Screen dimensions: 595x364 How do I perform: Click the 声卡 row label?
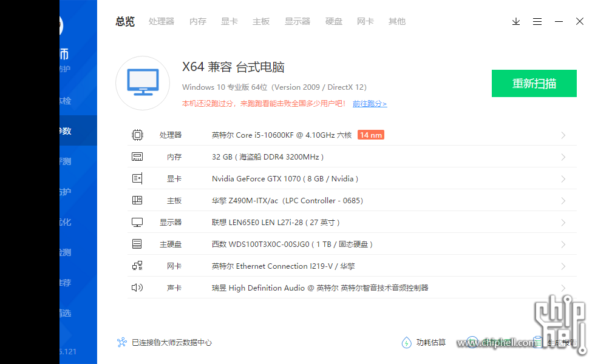pos(174,288)
